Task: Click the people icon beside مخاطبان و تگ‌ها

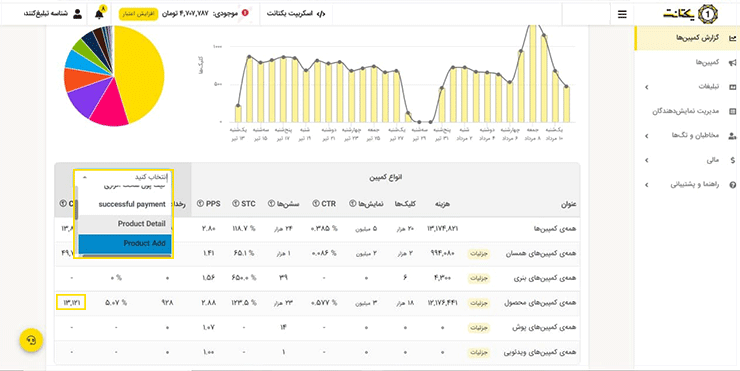Action: (732, 136)
